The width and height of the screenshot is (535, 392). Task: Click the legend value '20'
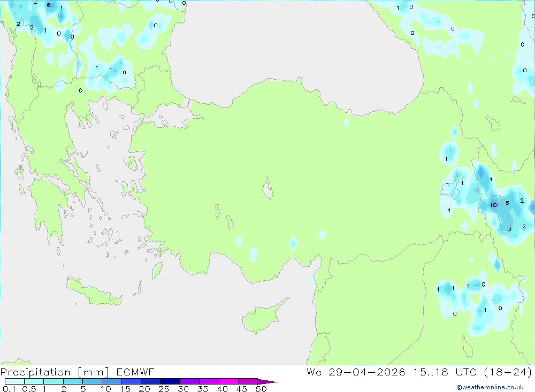(144, 389)
